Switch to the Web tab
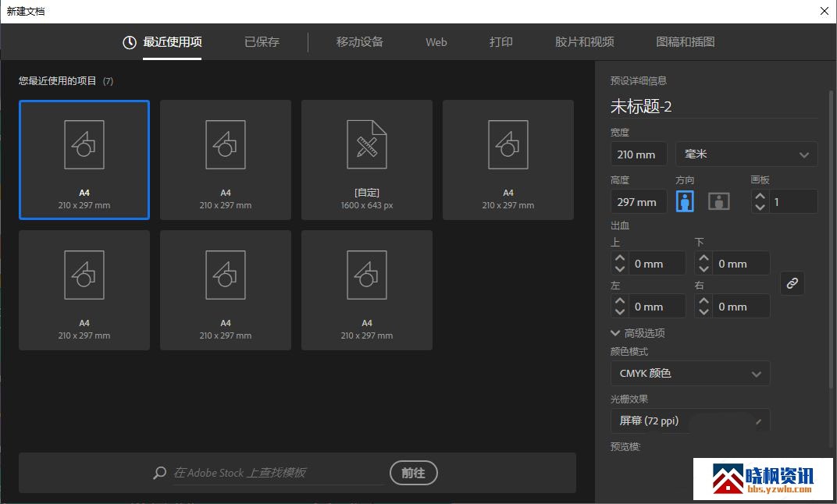Screen dimensions: 837x504 [436, 42]
